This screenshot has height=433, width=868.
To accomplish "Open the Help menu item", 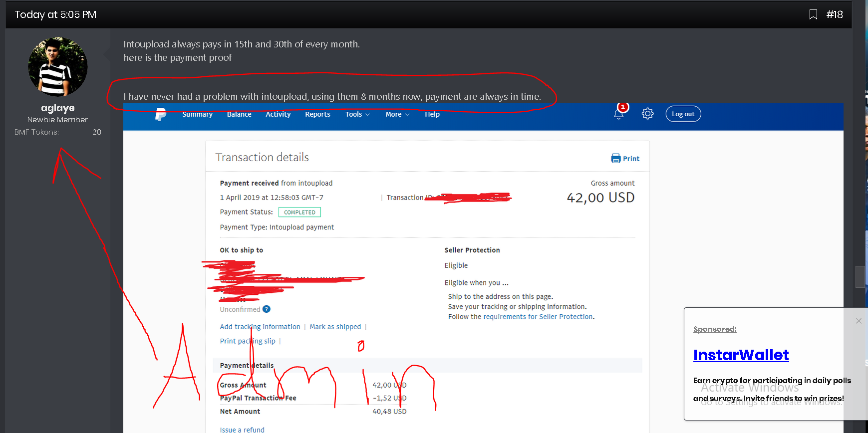I will point(432,114).
